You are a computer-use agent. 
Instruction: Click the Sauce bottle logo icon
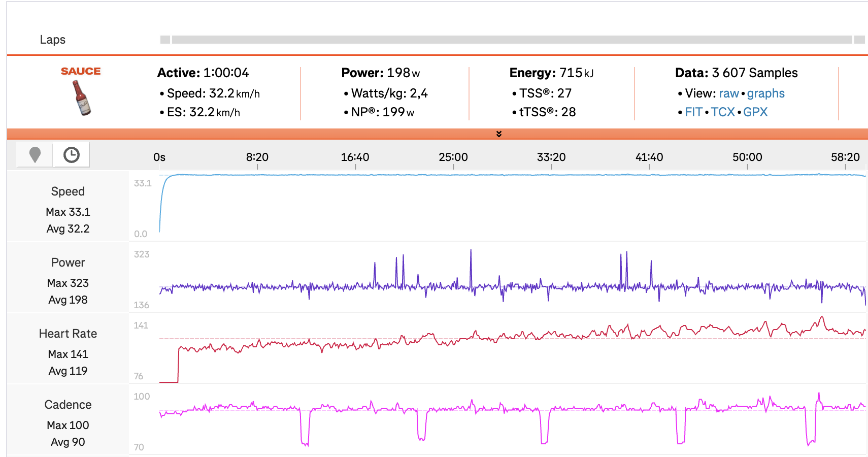(81, 97)
